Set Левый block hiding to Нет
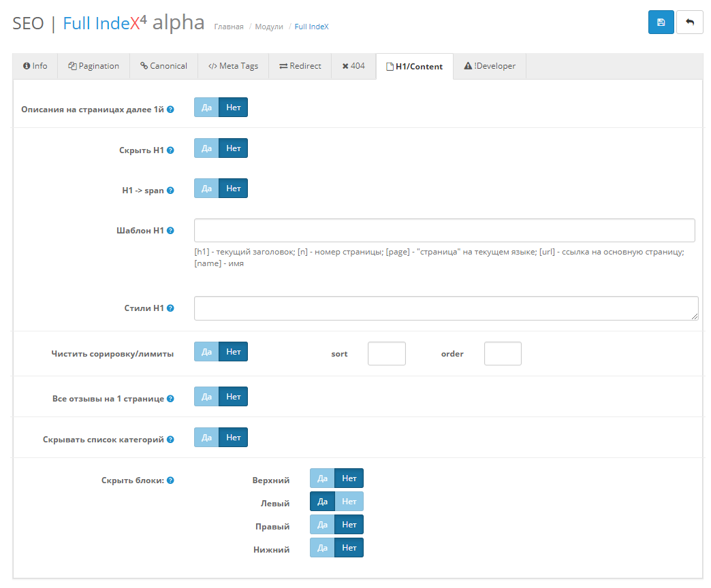This screenshot has height=588, width=711. (x=349, y=502)
